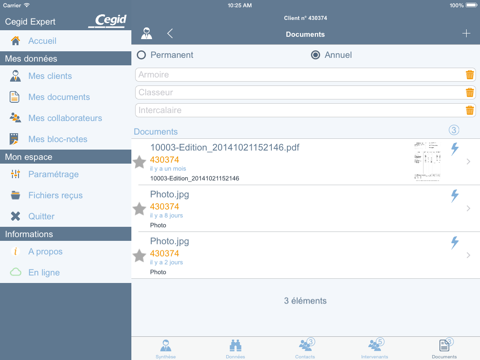Click the Cegid logo
Image resolution: width=480 pixels, height=360 pixels.
pos(108,21)
